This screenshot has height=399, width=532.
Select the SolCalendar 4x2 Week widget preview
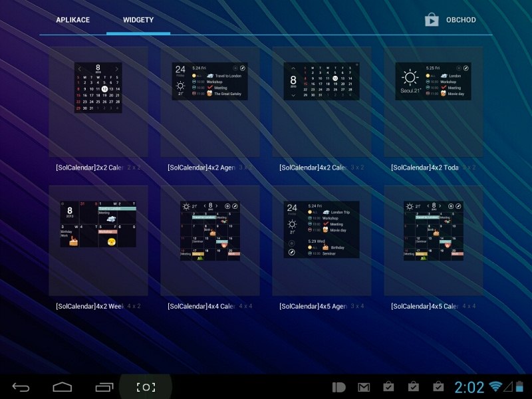pos(98,224)
